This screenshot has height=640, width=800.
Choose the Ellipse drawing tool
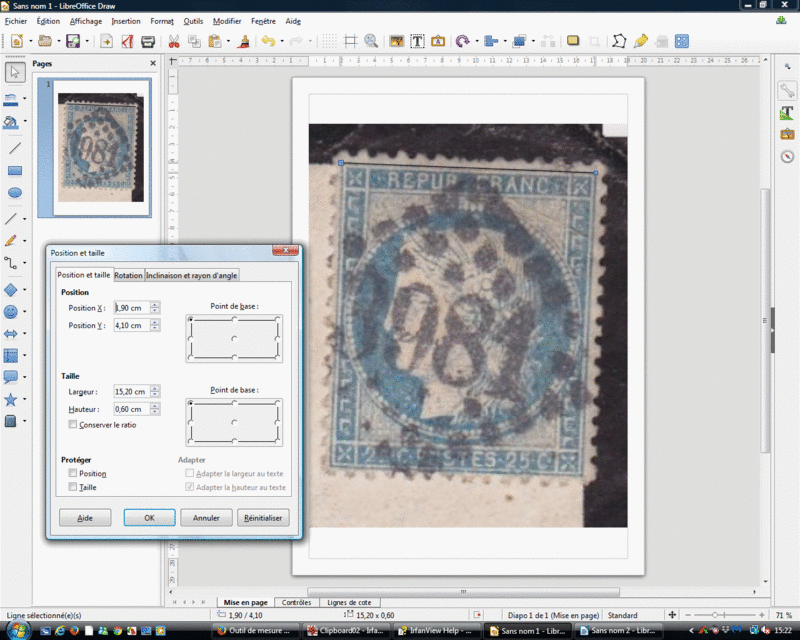tap(15, 192)
